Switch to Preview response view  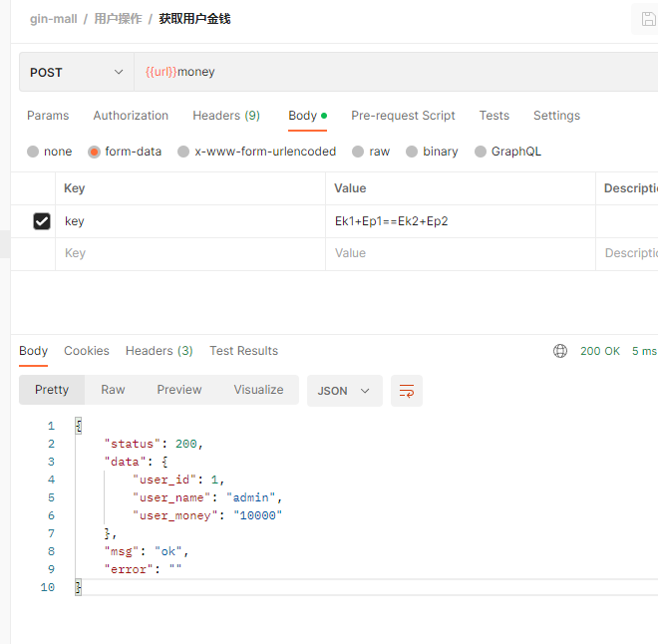pyautogui.click(x=179, y=390)
